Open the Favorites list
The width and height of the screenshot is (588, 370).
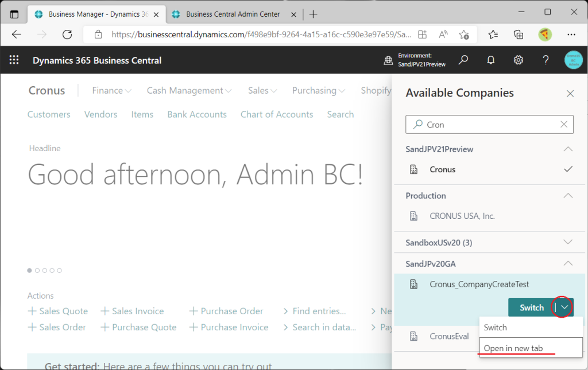pyautogui.click(x=493, y=34)
